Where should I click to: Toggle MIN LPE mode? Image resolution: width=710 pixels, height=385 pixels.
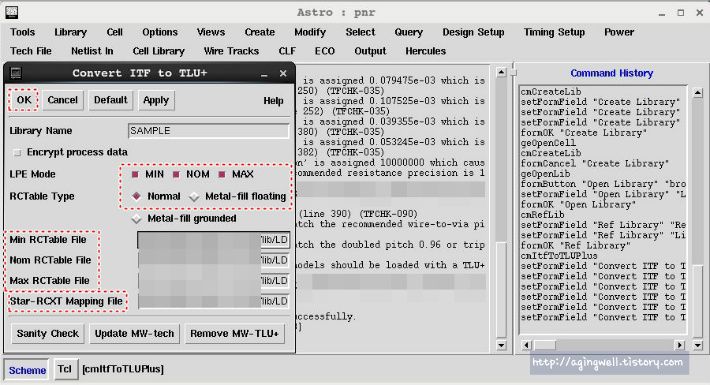tap(135, 174)
